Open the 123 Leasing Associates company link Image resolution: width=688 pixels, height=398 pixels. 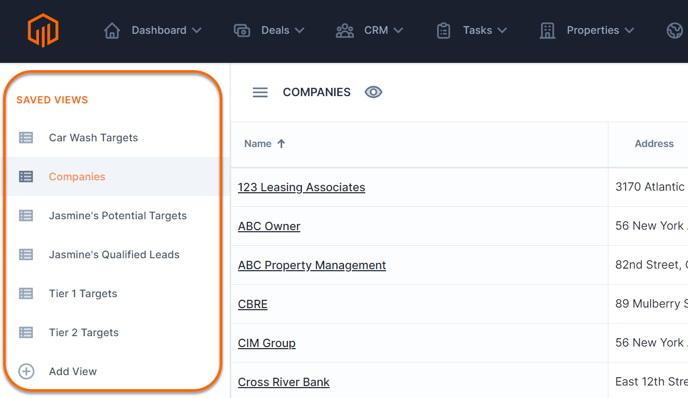(x=301, y=187)
